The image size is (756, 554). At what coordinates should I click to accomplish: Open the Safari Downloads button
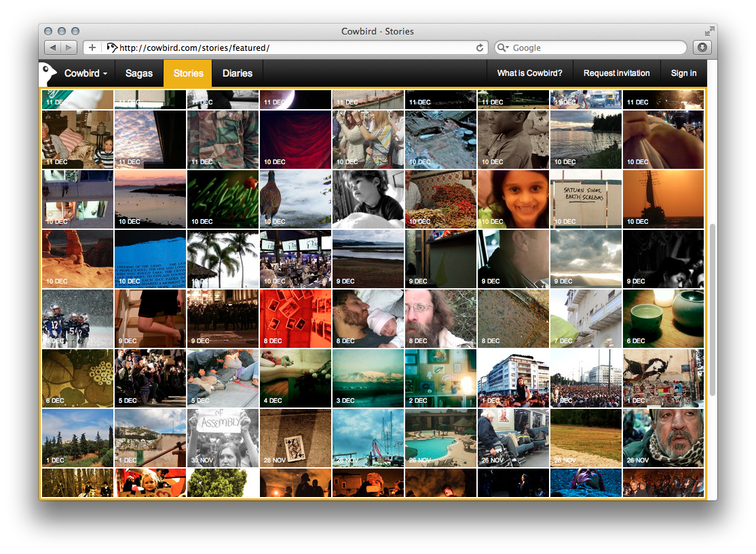coord(702,47)
